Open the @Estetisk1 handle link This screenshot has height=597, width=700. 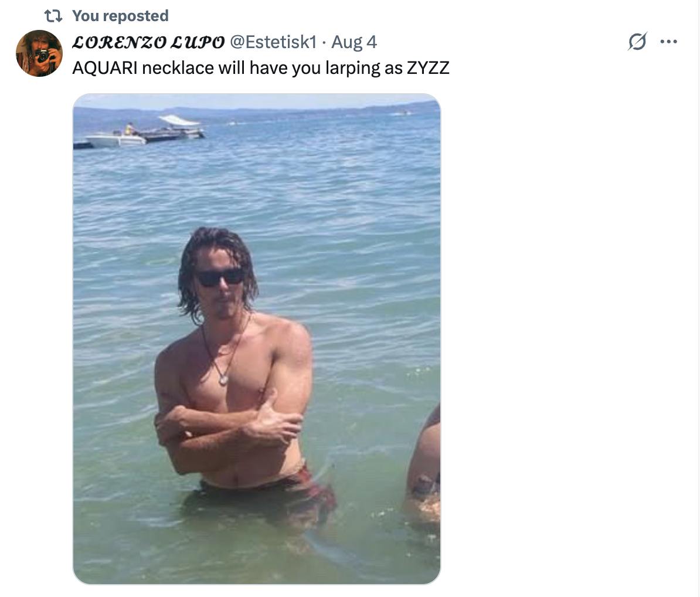pos(273,42)
